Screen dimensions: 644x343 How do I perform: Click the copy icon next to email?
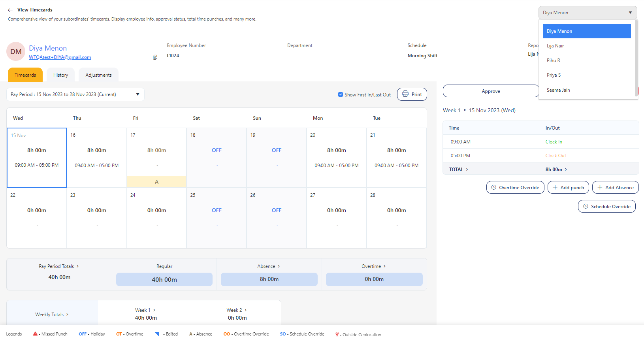[x=155, y=57]
